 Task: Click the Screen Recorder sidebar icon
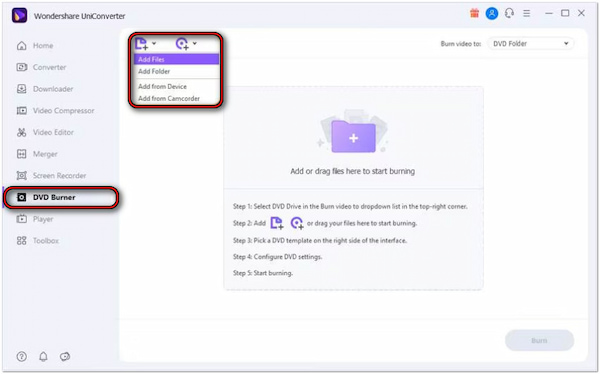22,176
